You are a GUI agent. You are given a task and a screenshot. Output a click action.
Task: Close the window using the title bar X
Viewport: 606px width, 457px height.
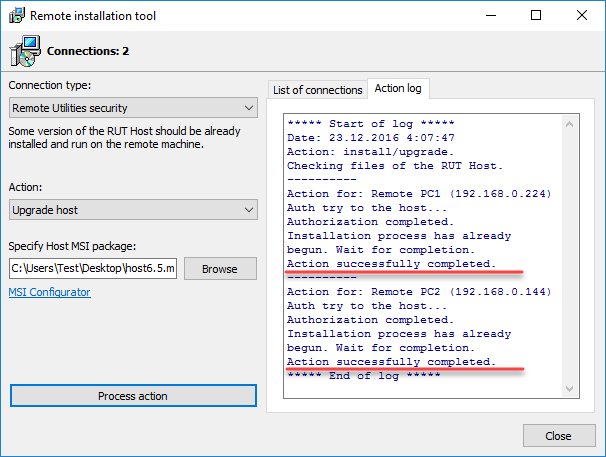pos(582,16)
